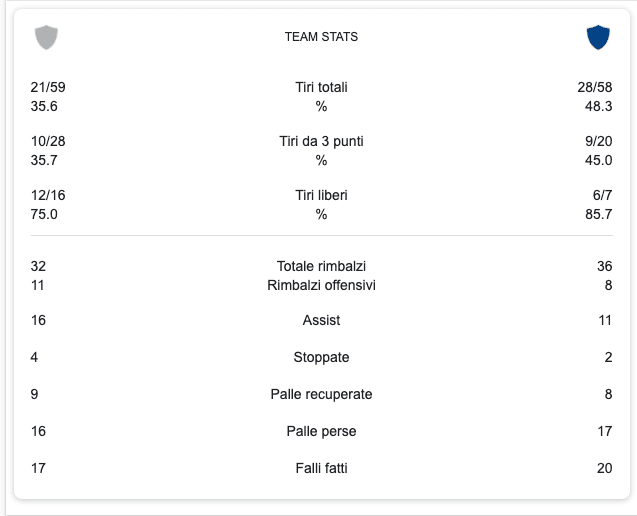Click the Tiri liberi stat label
Screen dimensions: 637x516
point(321,195)
